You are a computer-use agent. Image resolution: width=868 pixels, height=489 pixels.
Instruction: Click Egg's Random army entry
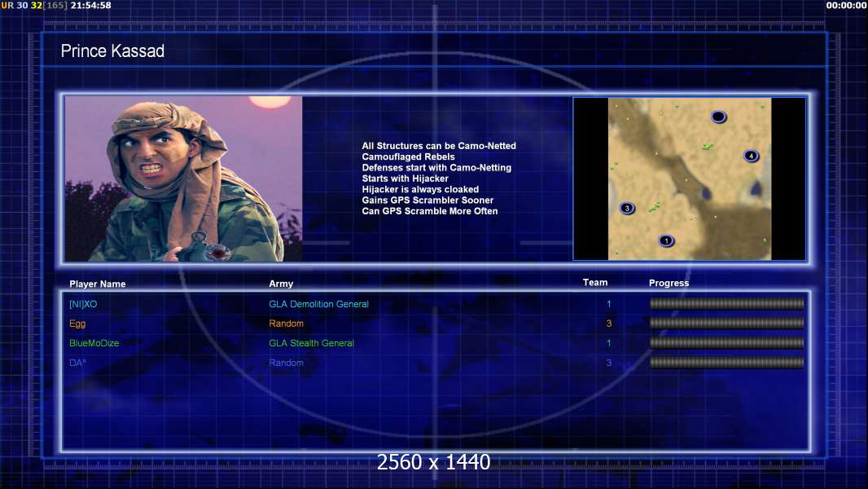(286, 324)
